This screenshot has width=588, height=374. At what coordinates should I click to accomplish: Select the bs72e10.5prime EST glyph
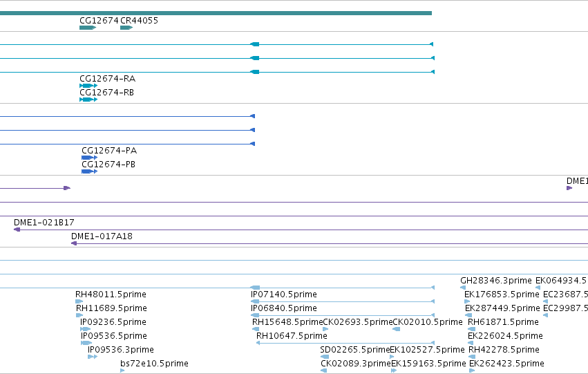tap(122, 371)
